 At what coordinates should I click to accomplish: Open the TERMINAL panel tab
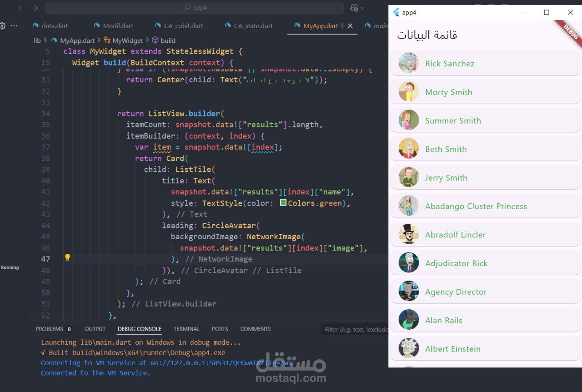pyautogui.click(x=186, y=329)
